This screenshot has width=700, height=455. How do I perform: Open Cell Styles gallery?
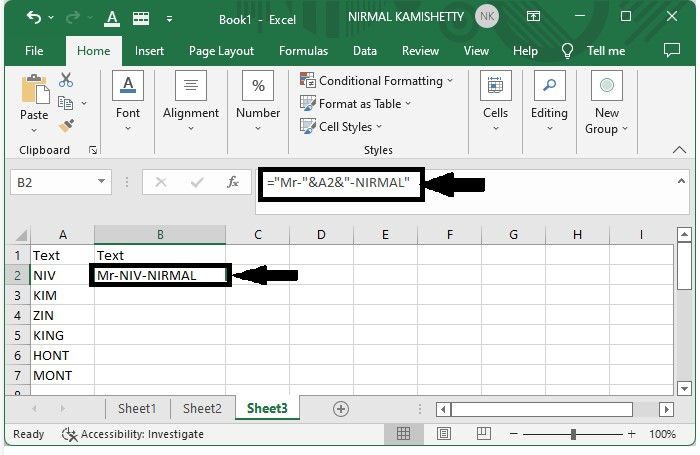point(341,127)
